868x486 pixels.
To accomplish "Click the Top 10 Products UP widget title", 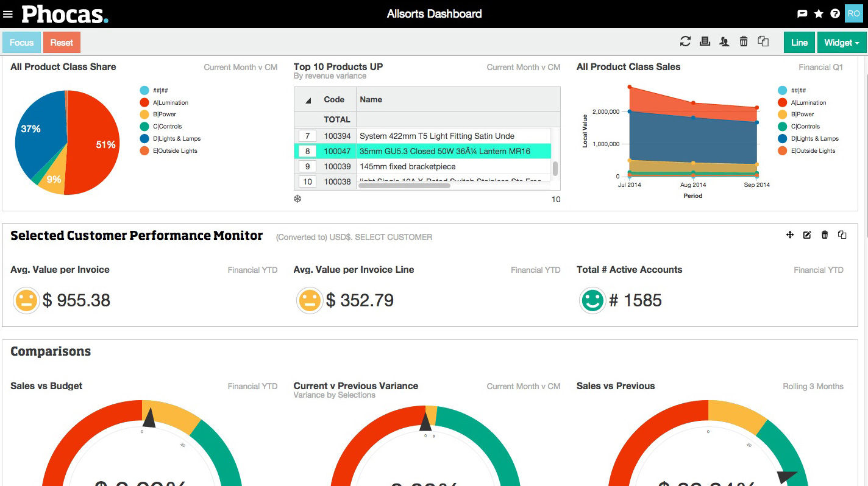I will pos(338,67).
